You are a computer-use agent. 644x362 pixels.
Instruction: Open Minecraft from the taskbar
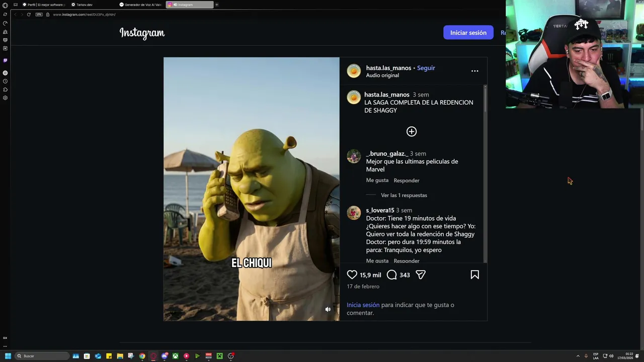219,356
